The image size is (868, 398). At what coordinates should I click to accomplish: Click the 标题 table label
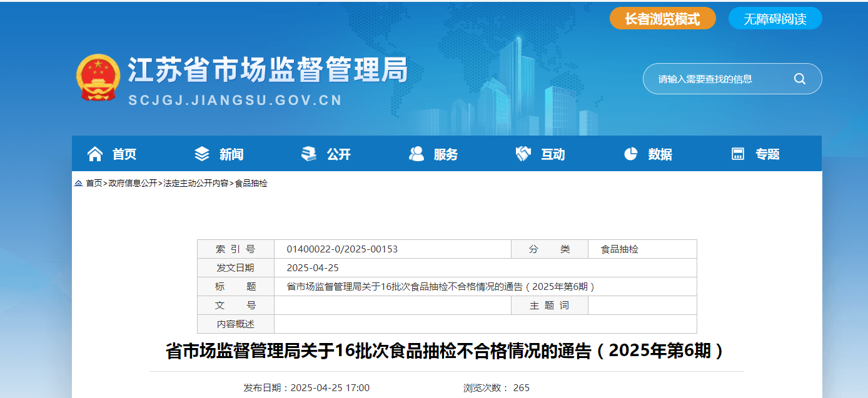[x=236, y=287]
